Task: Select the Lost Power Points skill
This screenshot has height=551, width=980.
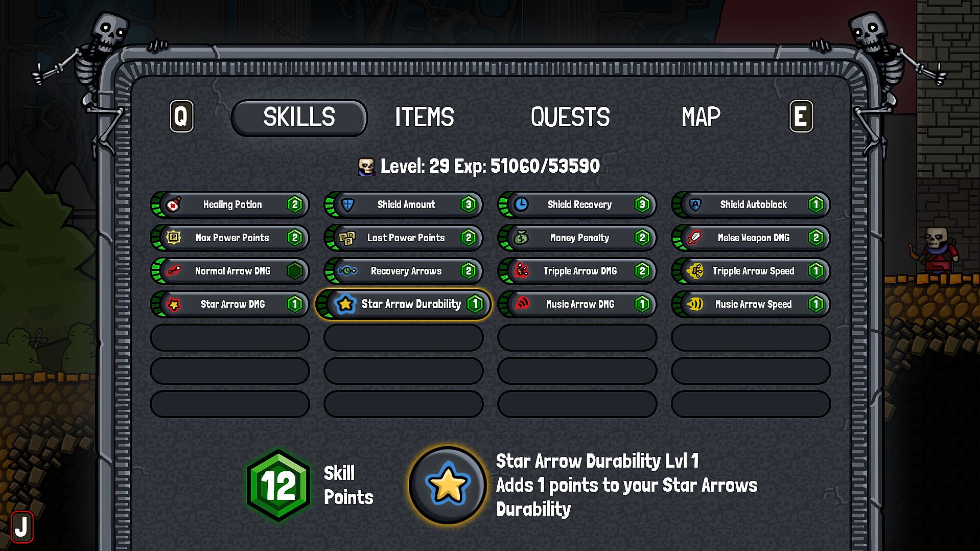Action: coord(404,238)
